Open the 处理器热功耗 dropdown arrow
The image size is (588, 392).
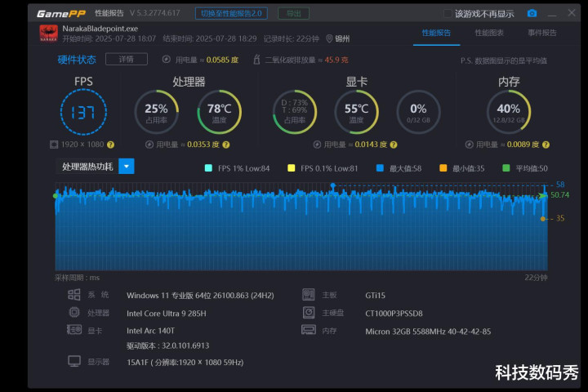(x=126, y=167)
